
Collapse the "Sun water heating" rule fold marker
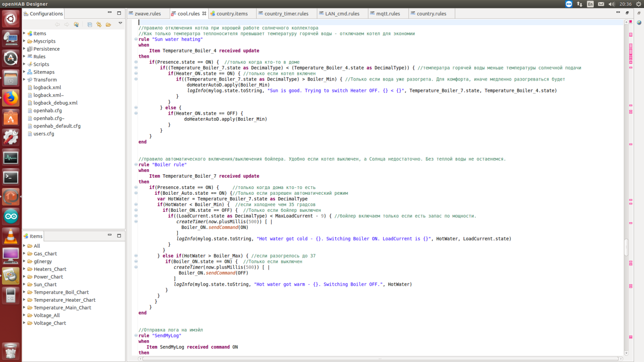pos(136,39)
